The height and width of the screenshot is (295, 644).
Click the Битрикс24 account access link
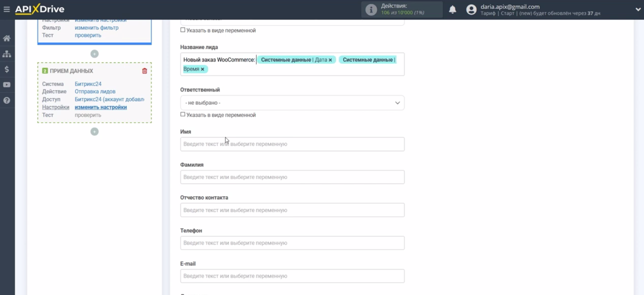[109, 99]
